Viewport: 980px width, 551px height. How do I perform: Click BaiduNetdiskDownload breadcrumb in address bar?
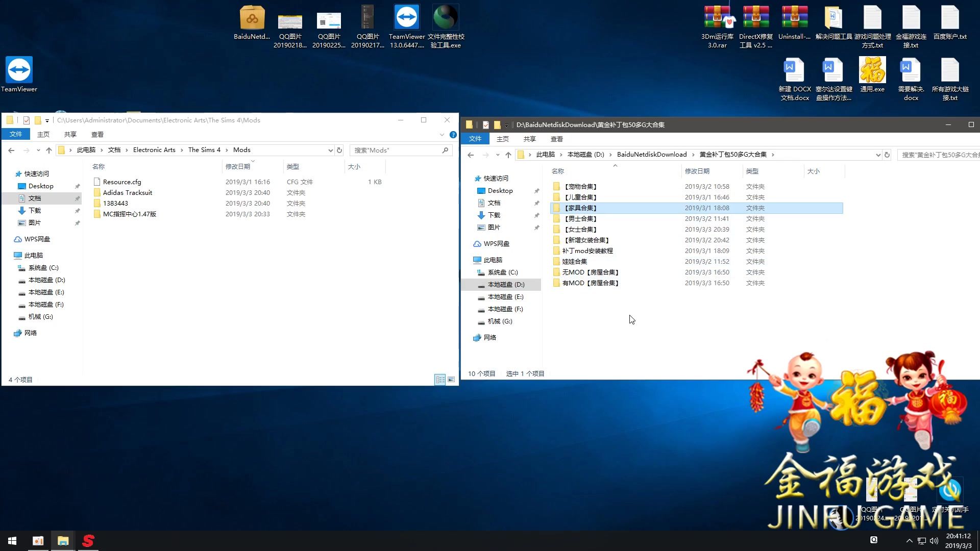652,155
